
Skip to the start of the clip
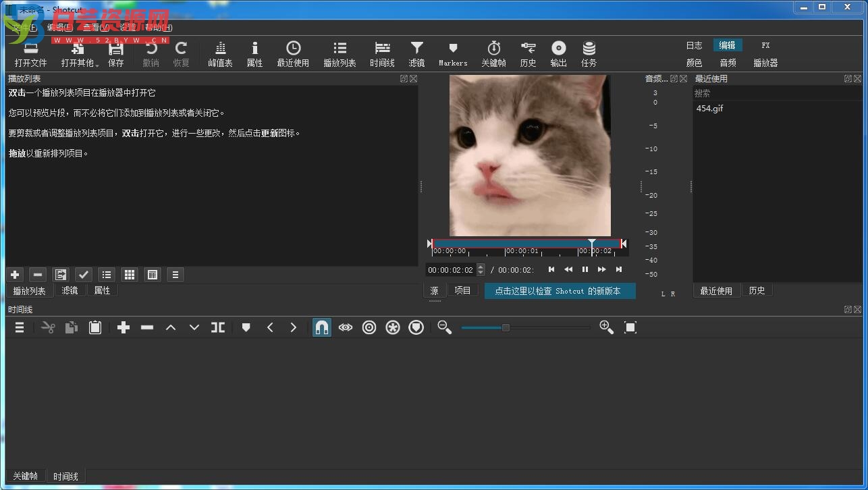click(x=551, y=269)
